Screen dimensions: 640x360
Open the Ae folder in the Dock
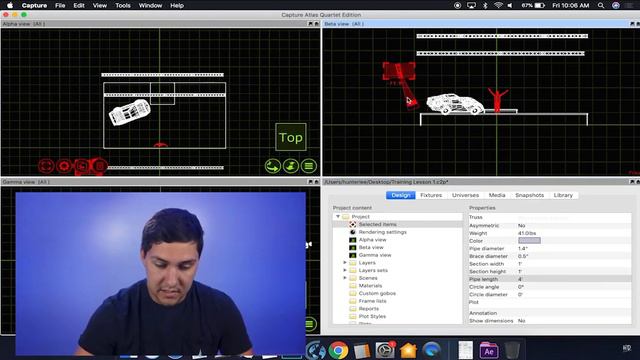point(489,350)
